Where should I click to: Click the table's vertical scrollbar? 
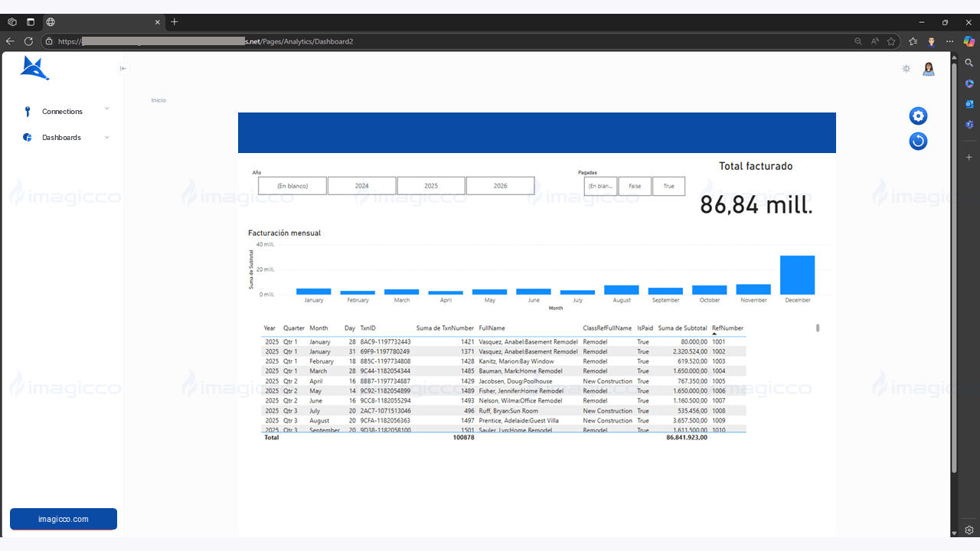818,328
